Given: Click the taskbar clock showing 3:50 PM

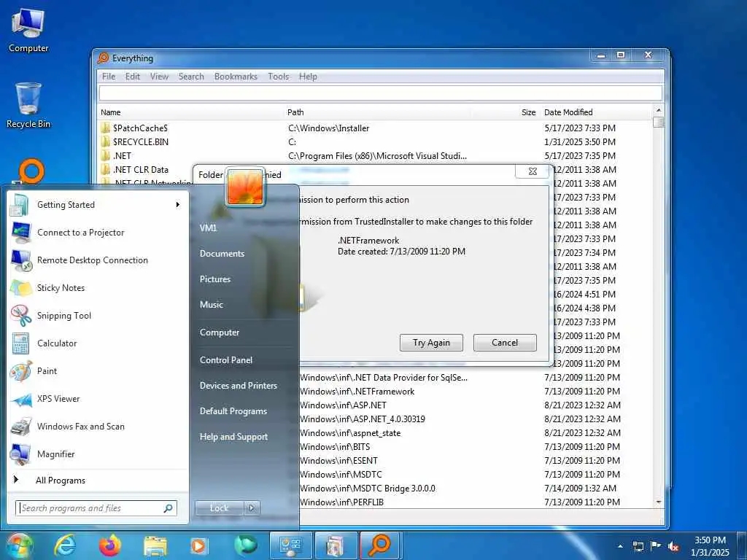Looking at the screenshot, I should [710, 546].
